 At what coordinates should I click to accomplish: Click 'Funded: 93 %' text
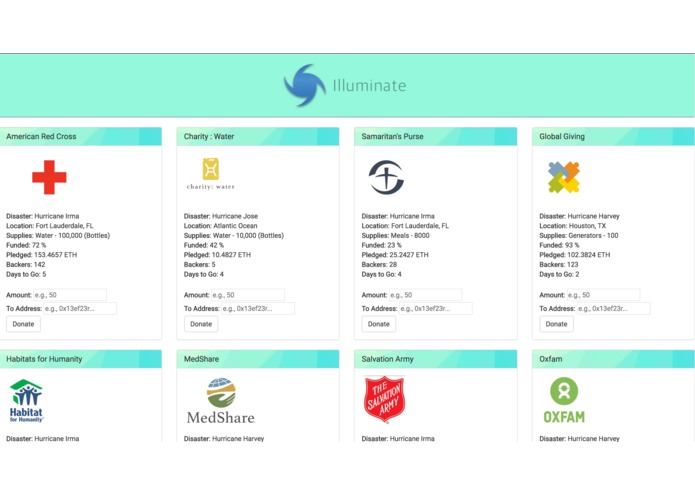559,245
